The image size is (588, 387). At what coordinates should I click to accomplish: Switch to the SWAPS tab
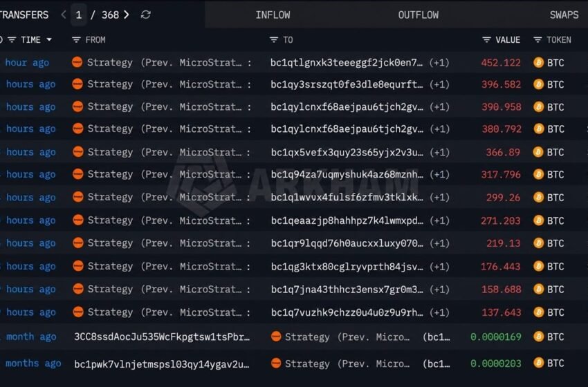tap(564, 15)
